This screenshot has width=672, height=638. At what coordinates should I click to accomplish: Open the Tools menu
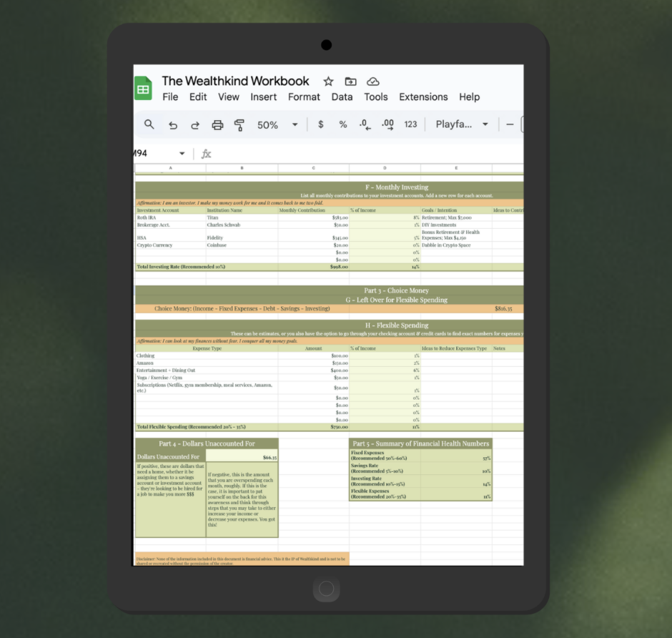point(376,97)
